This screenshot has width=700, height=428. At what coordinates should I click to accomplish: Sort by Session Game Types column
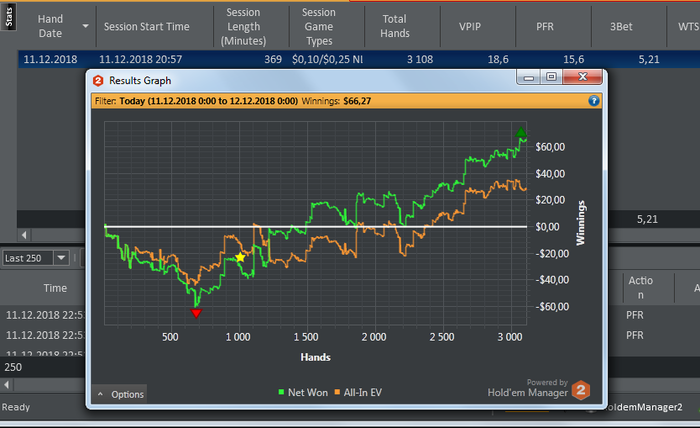pyautogui.click(x=319, y=27)
